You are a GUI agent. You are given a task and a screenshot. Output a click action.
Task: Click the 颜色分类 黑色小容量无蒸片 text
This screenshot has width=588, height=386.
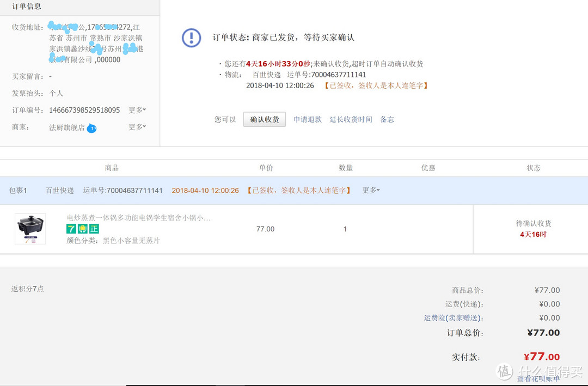point(113,241)
